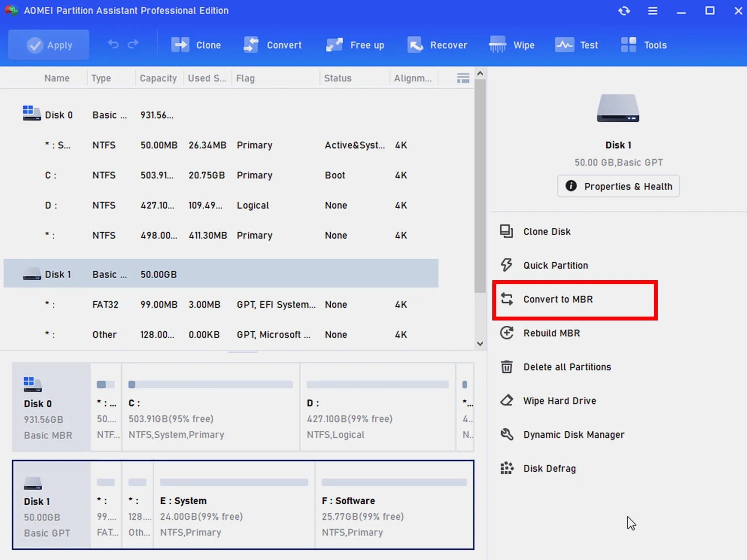747x560 pixels.
Task: Click the undo arrow icon
Action: click(113, 45)
